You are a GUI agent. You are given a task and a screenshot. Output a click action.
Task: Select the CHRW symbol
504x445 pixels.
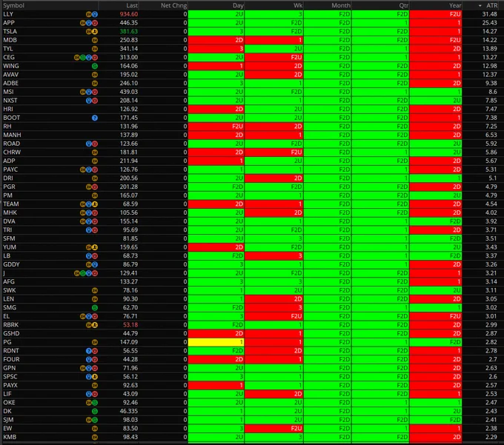[12, 153]
